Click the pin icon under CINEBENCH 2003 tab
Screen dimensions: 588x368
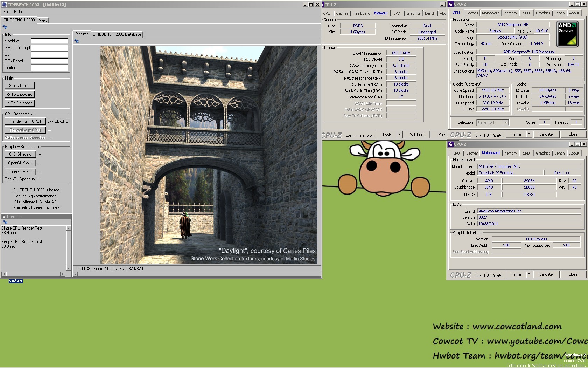click(x=5, y=27)
